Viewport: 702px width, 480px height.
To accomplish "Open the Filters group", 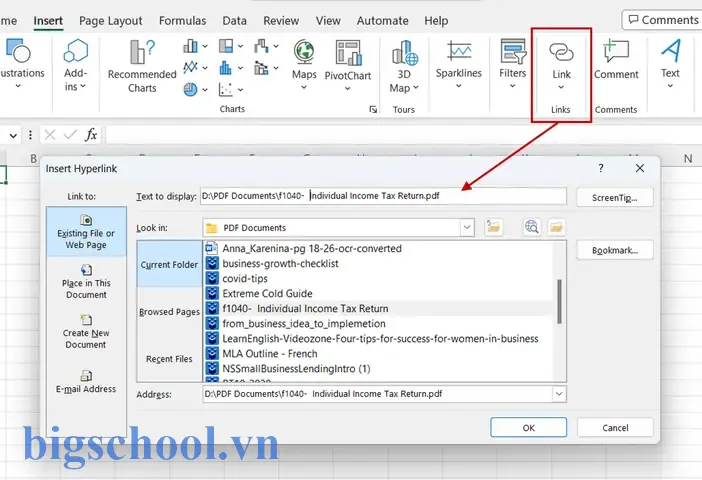I will coord(513,64).
